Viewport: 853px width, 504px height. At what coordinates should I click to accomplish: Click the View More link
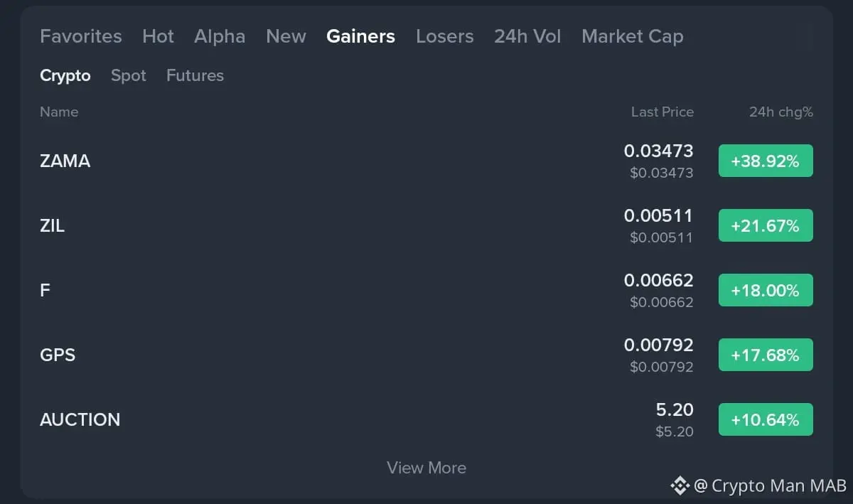(x=426, y=468)
